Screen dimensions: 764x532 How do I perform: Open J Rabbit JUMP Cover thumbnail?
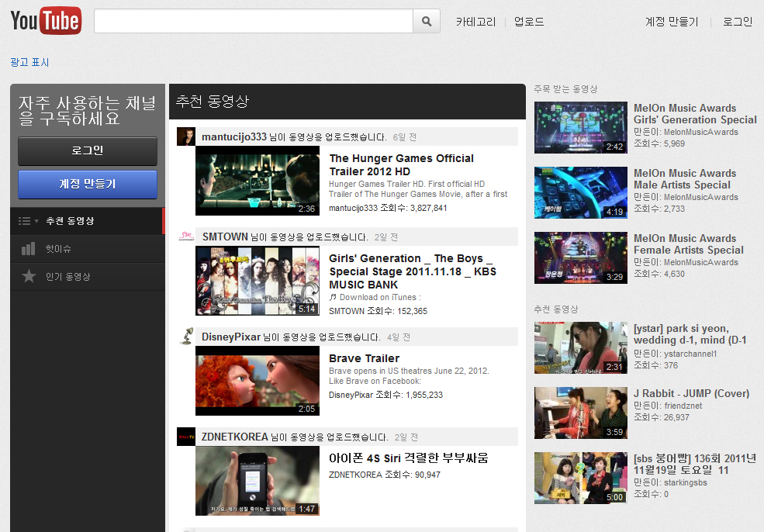click(581, 413)
